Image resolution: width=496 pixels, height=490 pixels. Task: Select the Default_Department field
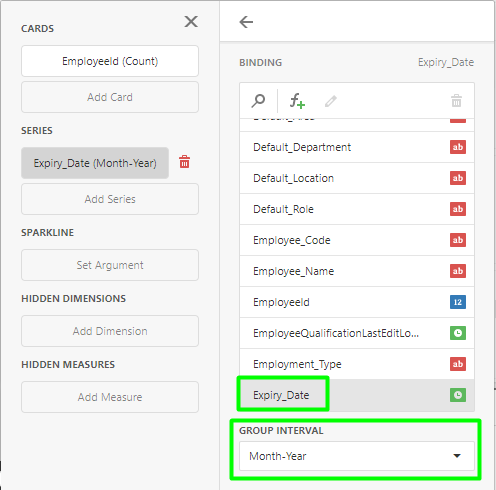pyautogui.click(x=357, y=147)
